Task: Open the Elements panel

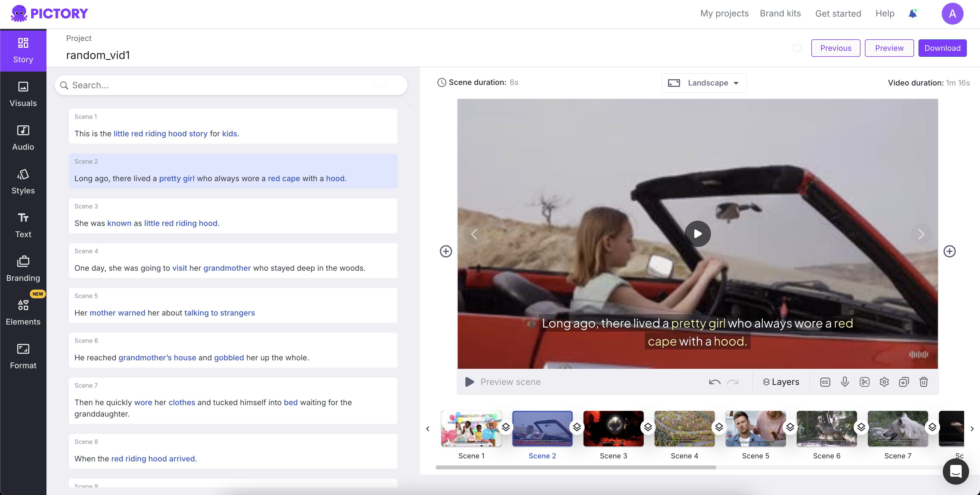Action: (23, 313)
